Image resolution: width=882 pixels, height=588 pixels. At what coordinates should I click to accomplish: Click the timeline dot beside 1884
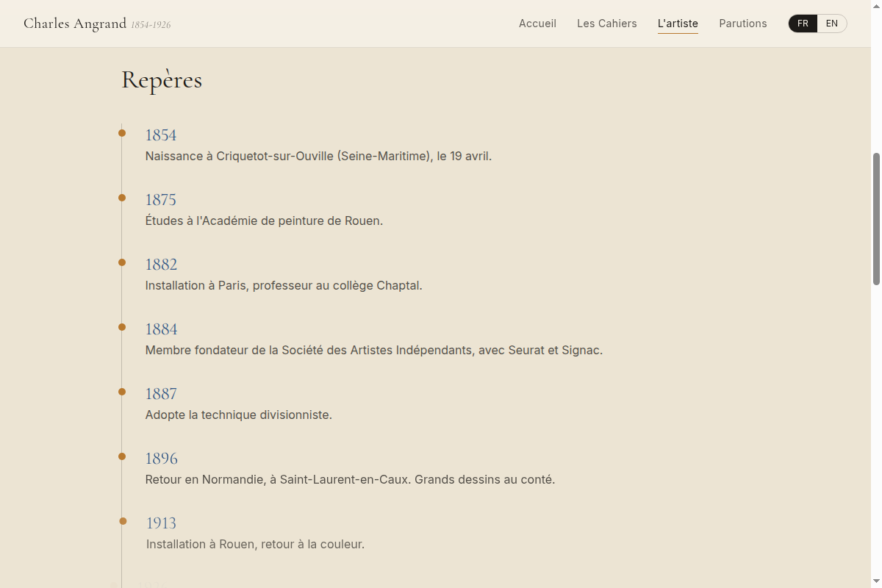tap(122, 327)
